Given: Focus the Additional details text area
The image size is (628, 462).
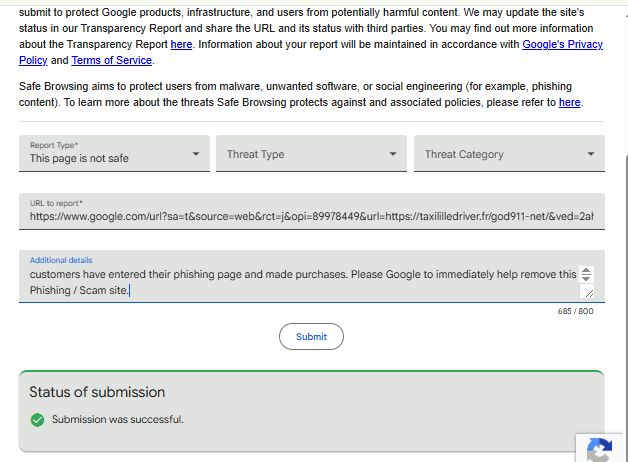Looking at the screenshot, I should (x=300, y=282).
